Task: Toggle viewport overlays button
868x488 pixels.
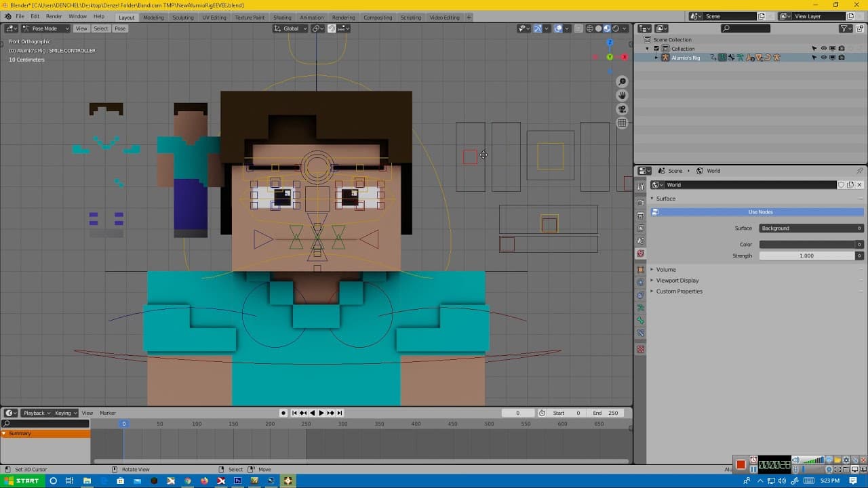Action: pyautogui.click(x=558, y=28)
